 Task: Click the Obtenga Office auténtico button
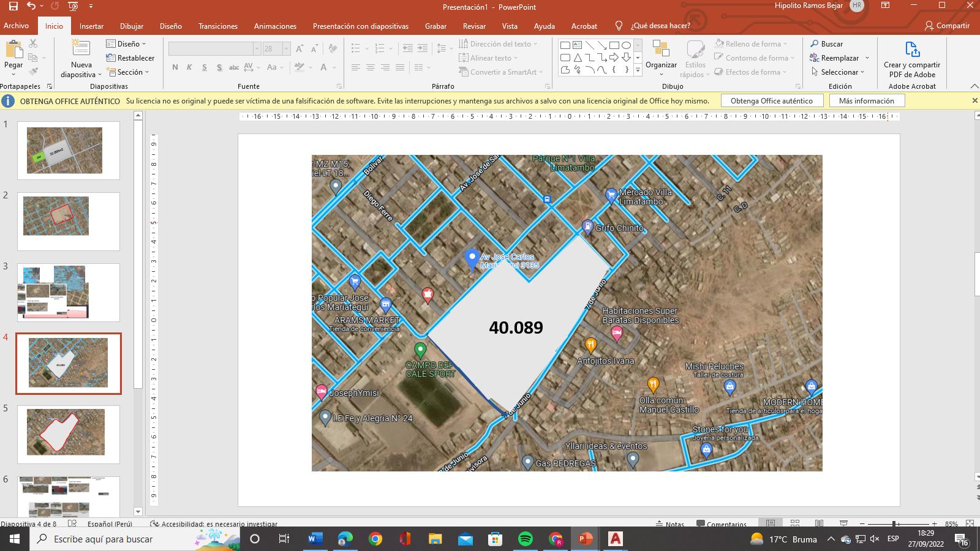772,101
